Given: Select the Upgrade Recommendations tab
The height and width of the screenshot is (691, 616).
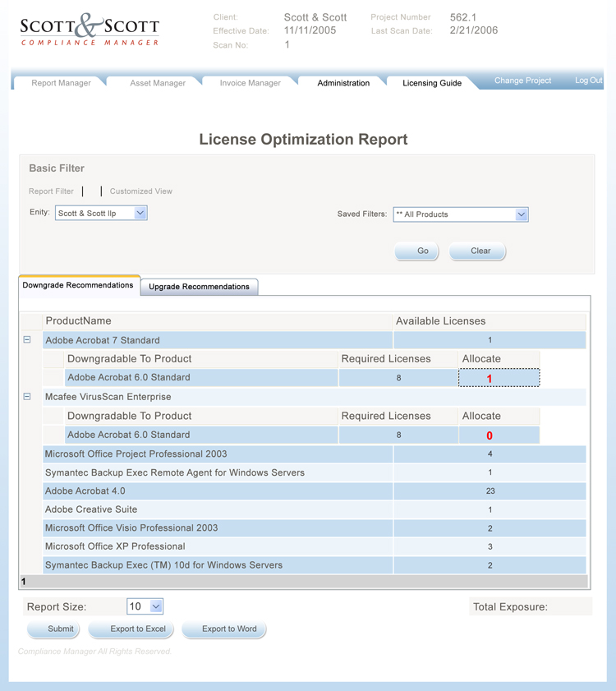Looking at the screenshot, I should [x=199, y=287].
